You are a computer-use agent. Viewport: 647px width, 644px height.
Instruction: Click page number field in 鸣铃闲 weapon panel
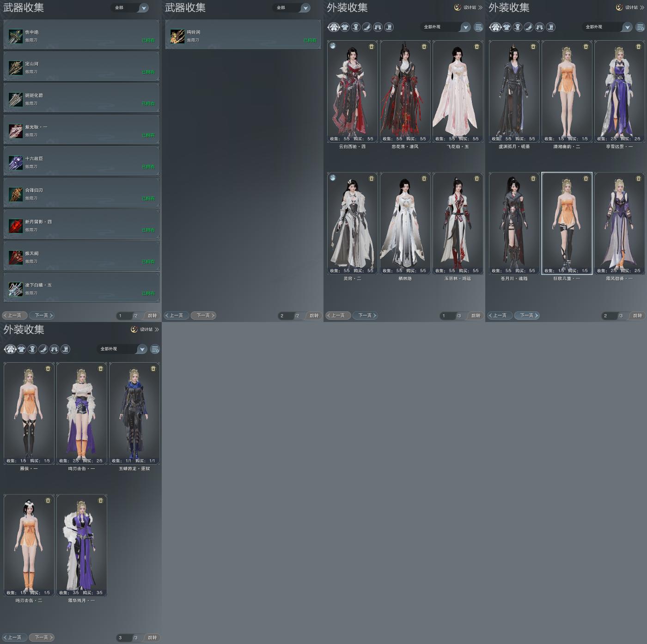tap(286, 316)
